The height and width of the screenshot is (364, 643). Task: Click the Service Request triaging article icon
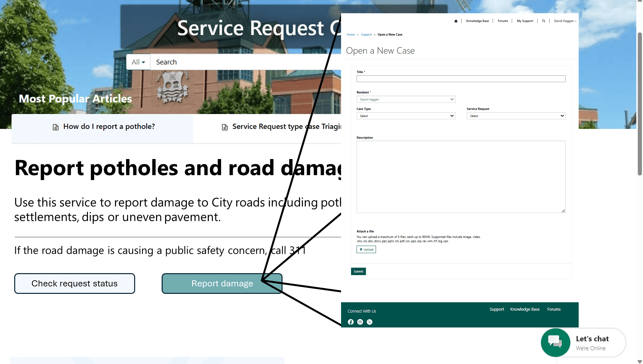pos(225,127)
